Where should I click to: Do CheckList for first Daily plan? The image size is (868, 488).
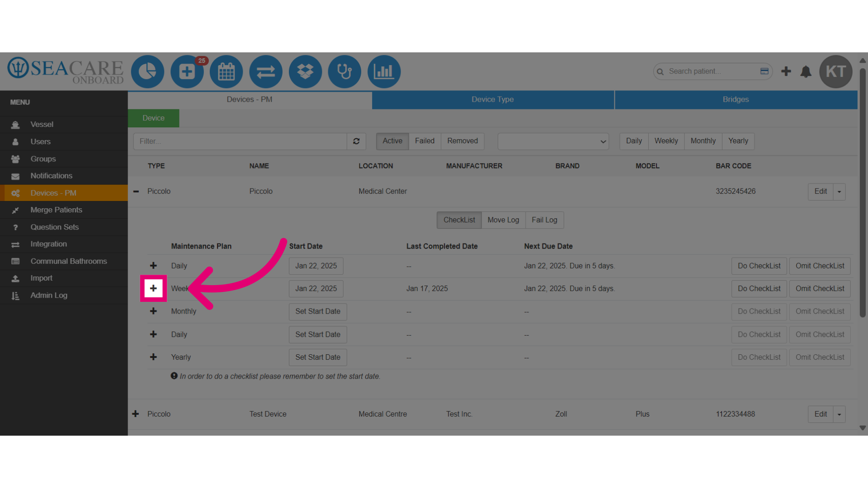(x=759, y=266)
